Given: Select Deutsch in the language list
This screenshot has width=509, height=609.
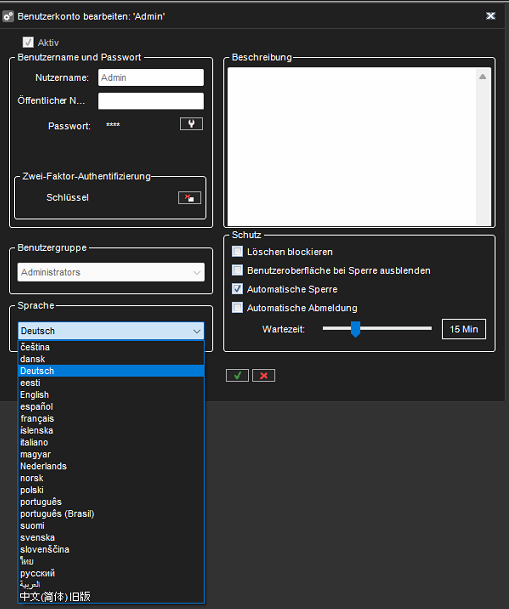Looking at the screenshot, I should pyautogui.click(x=111, y=371).
